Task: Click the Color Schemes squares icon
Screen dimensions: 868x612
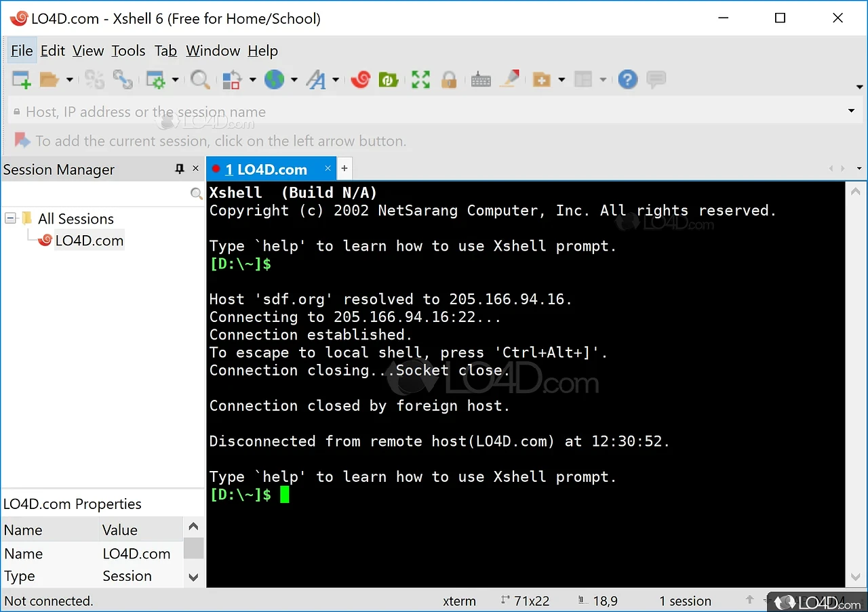Action: click(x=232, y=80)
